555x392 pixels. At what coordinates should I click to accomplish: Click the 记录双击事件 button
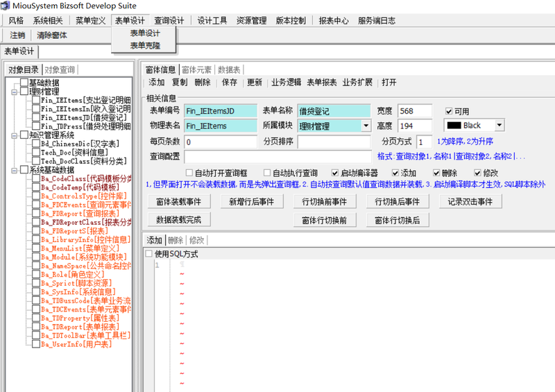click(470, 202)
